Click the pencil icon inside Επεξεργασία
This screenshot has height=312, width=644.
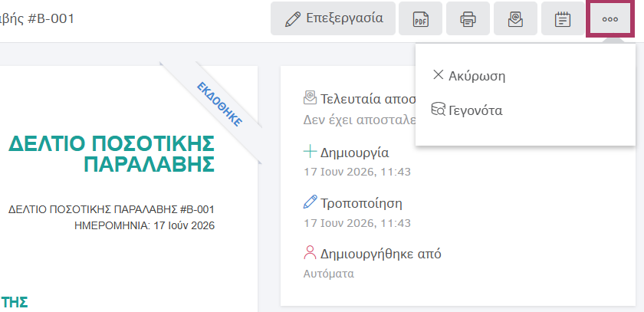(292, 19)
